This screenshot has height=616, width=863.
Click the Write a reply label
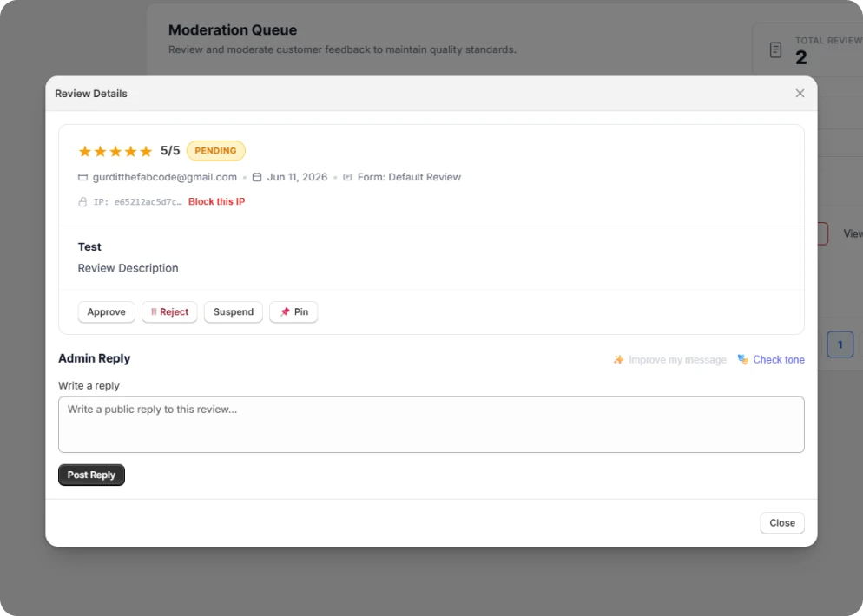(89, 385)
